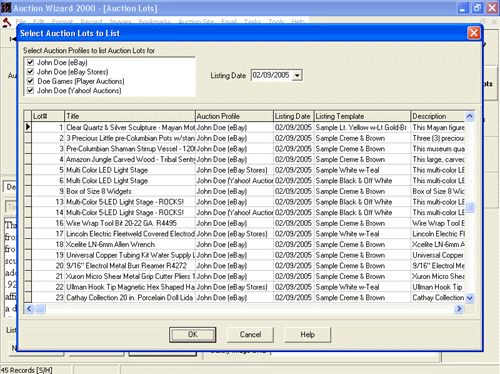Screen dimensions: 500x374
Task: Close the Auction Wizard 2000 main window
Action: coord(492,8)
